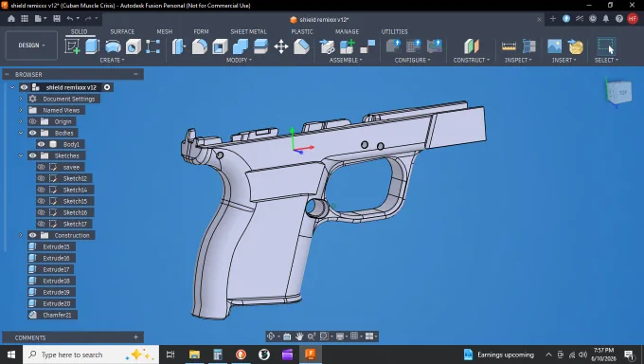Viewport: 644px width, 364px height.
Task: Select the Offset Plane construct icon
Action: (471, 46)
